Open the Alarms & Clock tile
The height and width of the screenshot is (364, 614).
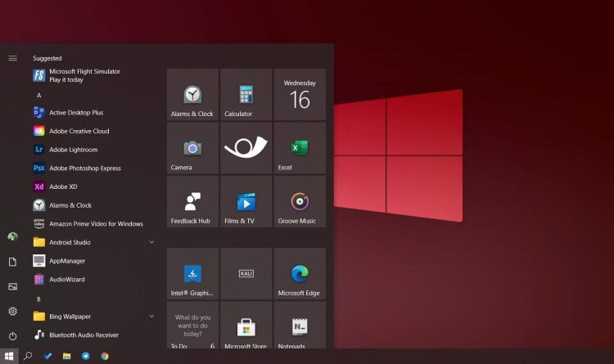192,94
